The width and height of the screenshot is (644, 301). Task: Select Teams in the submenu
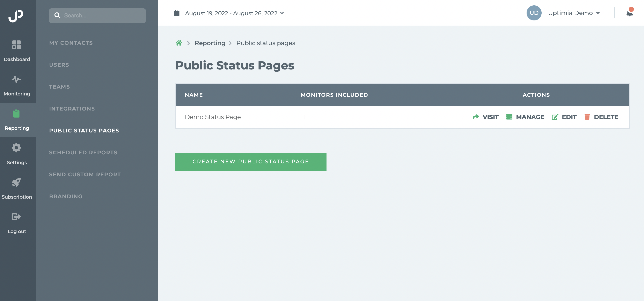[x=59, y=87]
